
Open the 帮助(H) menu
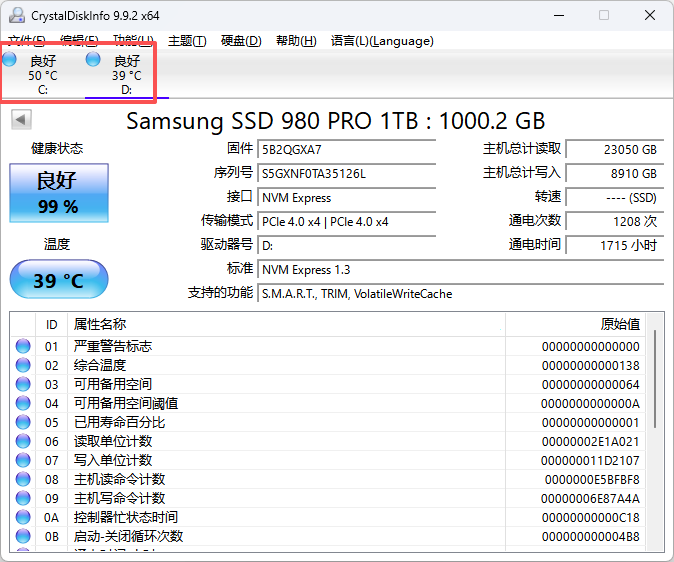(x=296, y=41)
